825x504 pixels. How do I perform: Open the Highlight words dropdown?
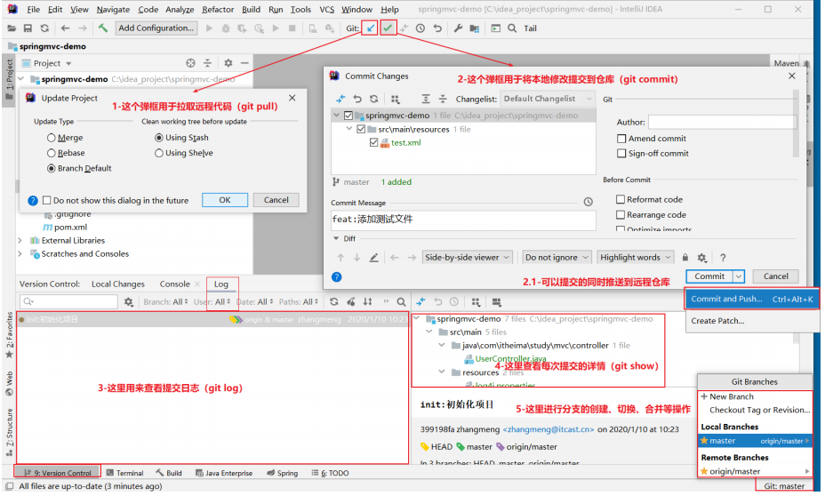pyautogui.click(x=637, y=258)
